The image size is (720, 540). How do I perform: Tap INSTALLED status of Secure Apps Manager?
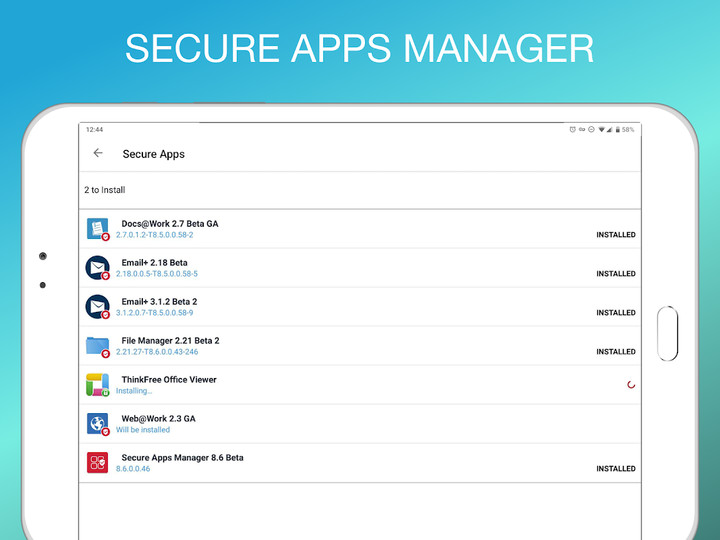click(616, 469)
